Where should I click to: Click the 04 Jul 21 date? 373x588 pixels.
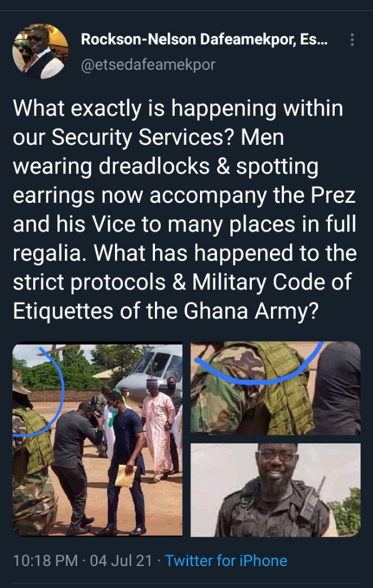(x=121, y=560)
